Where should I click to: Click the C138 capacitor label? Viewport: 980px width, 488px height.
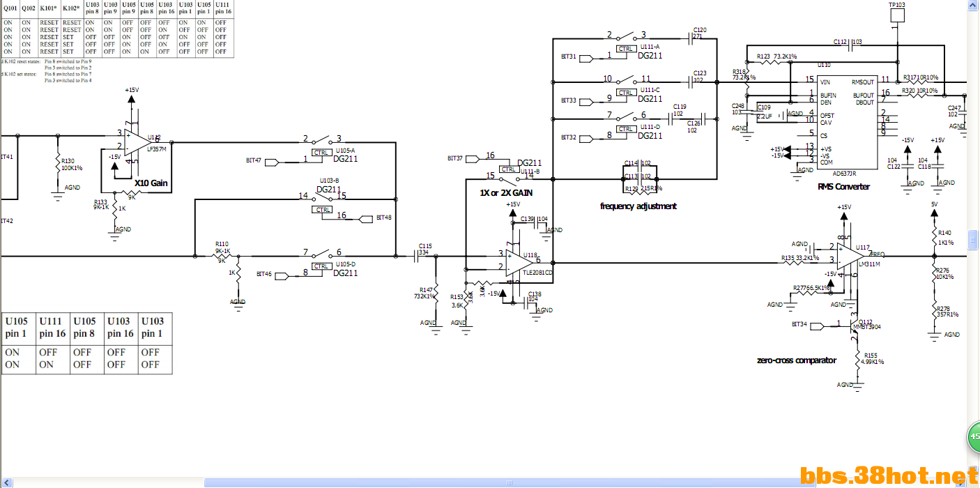click(x=535, y=294)
